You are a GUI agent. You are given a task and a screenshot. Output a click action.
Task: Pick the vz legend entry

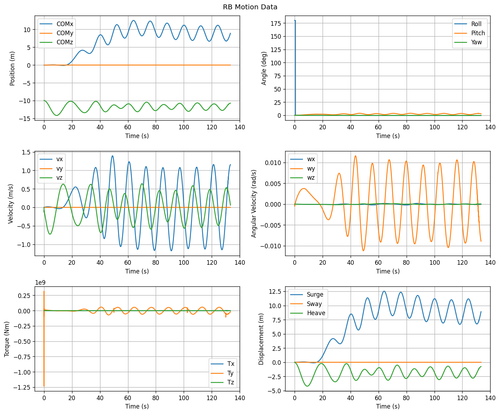(51, 178)
